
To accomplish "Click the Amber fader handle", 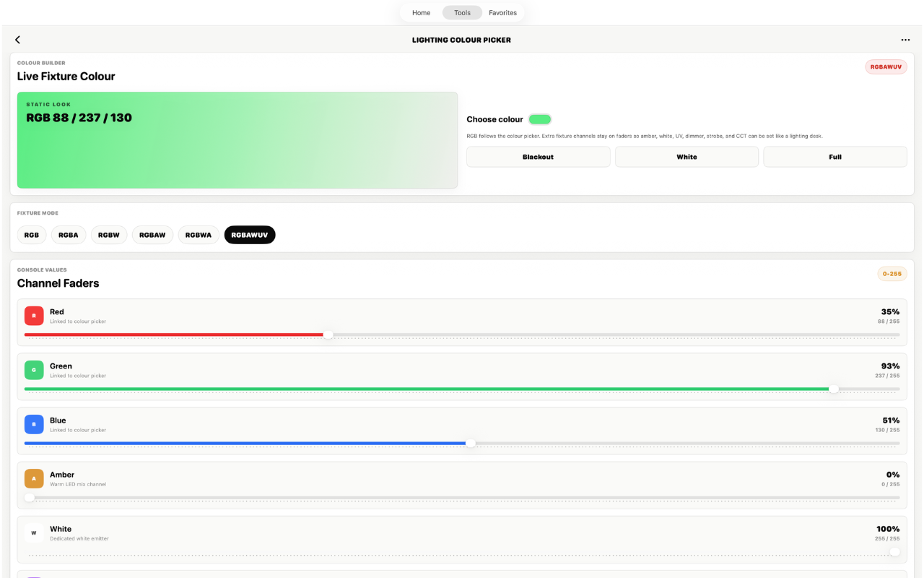I will point(30,497).
